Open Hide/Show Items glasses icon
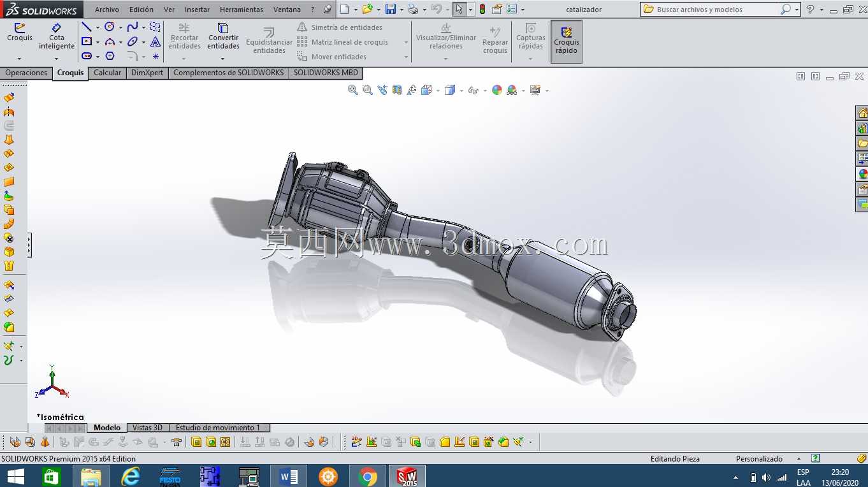868x487 pixels. tap(472, 91)
